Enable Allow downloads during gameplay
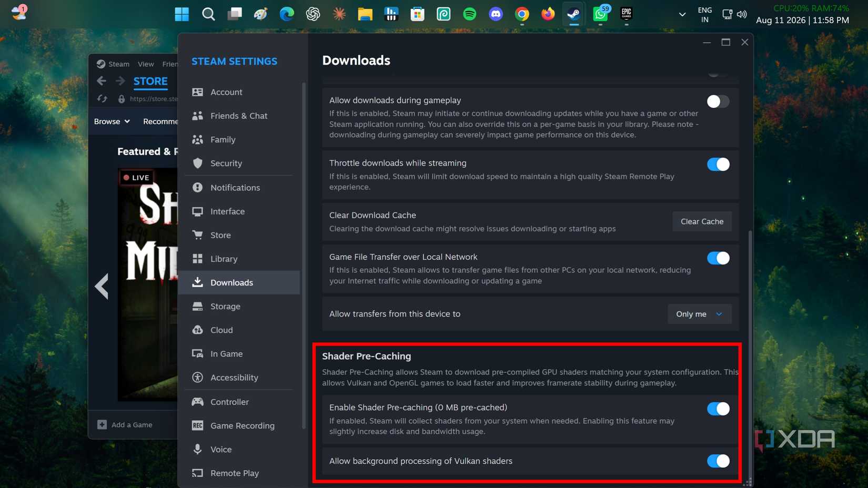The image size is (868, 488). pos(718,101)
